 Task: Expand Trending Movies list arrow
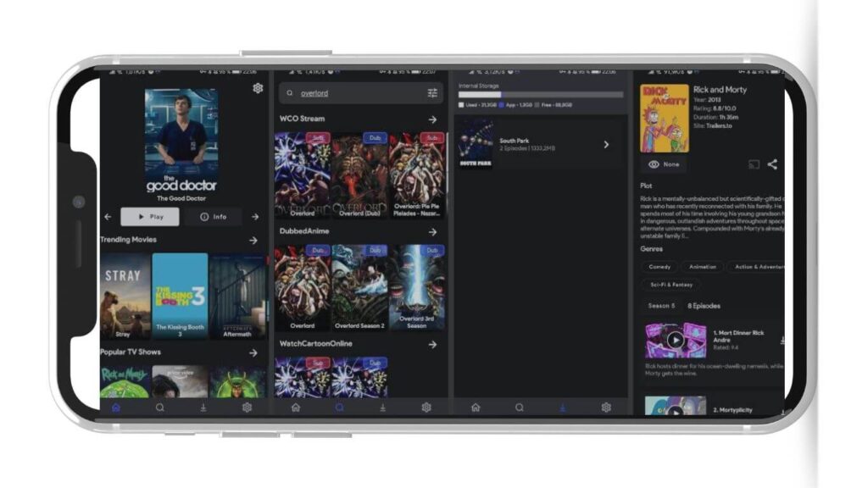tap(253, 241)
